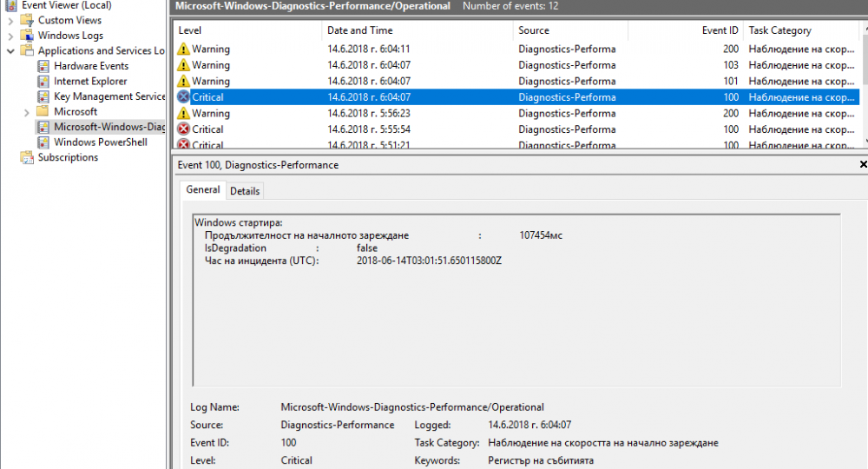Click the 14.6.2018 г. 5:56:23 date cell

(368, 113)
